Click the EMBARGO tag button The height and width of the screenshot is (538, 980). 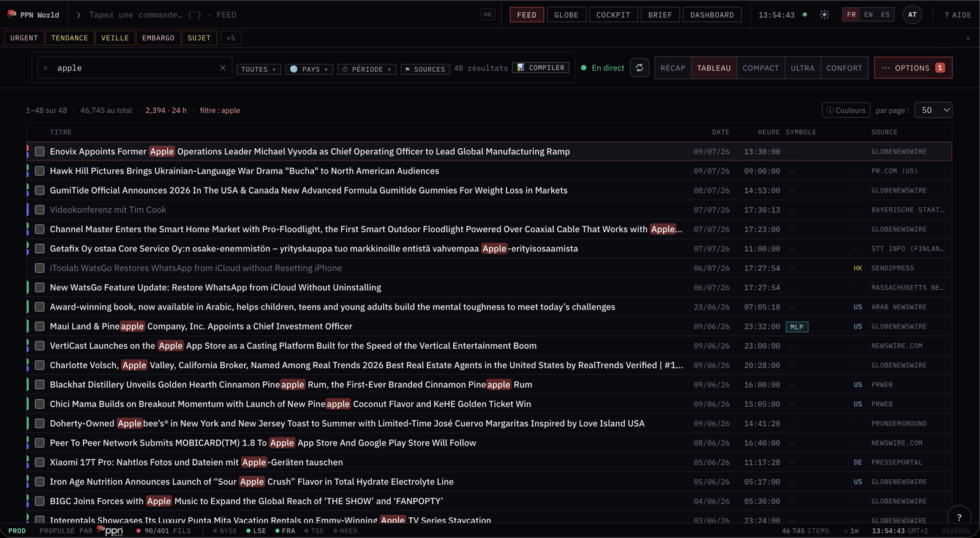pyautogui.click(x=158, y=38)
